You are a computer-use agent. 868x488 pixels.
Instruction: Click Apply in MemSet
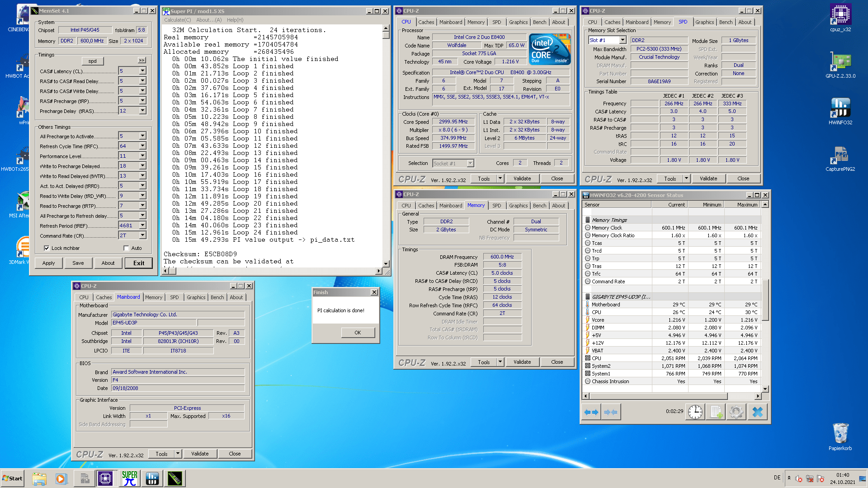coord(48,263)
